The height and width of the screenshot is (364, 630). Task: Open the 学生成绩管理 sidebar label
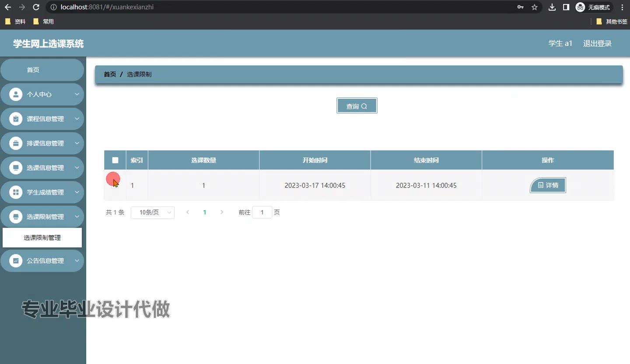45,192
